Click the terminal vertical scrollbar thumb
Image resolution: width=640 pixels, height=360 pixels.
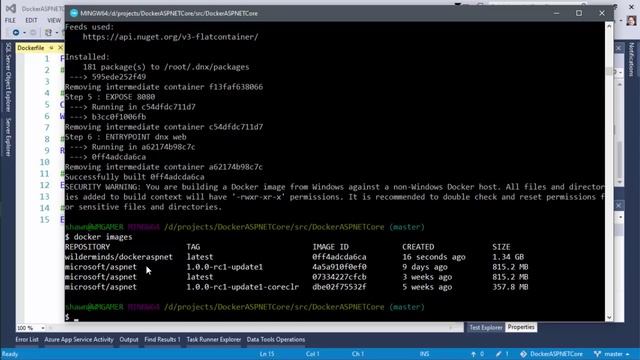(x=609, y=71)
